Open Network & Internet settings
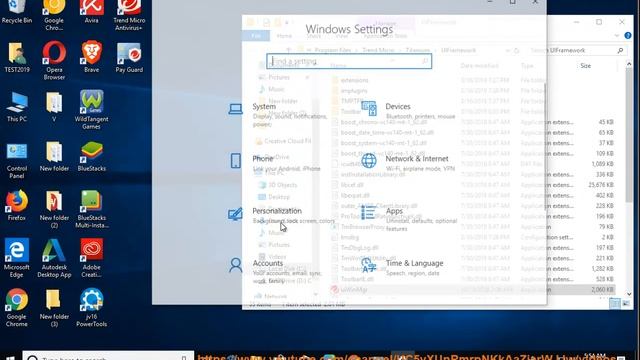640x360 pixels. click(x=408, y=162)
